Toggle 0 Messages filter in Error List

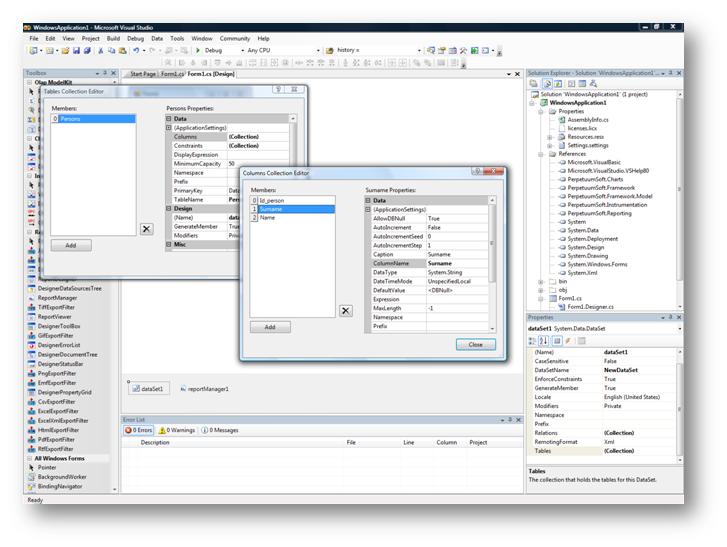click(220, 430)
